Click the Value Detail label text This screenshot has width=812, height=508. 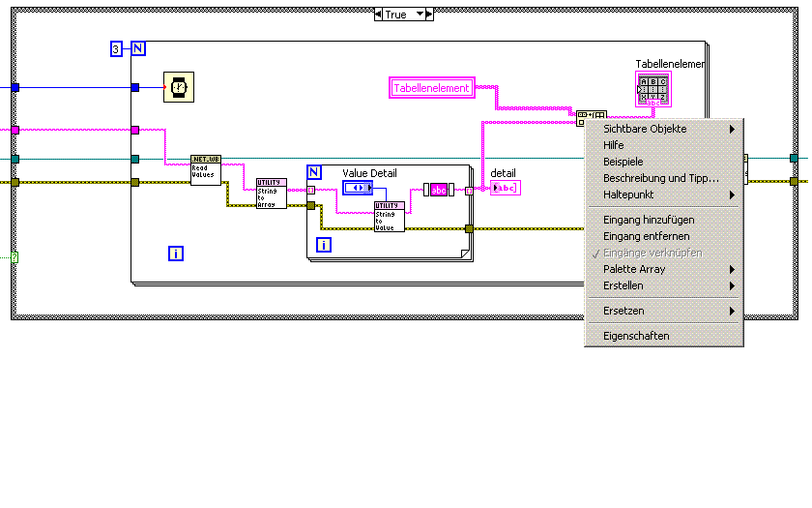[x=369, y=173]
